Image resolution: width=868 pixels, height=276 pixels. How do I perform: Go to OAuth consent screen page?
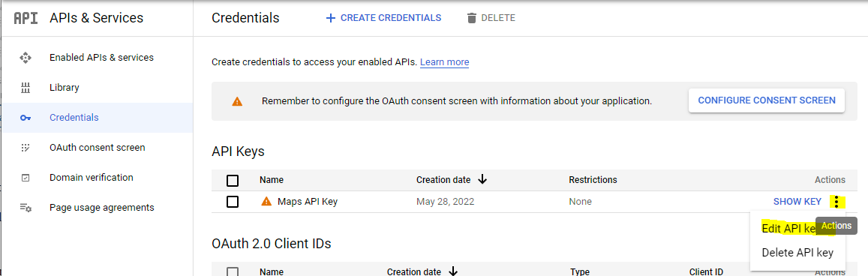point(97,148)
